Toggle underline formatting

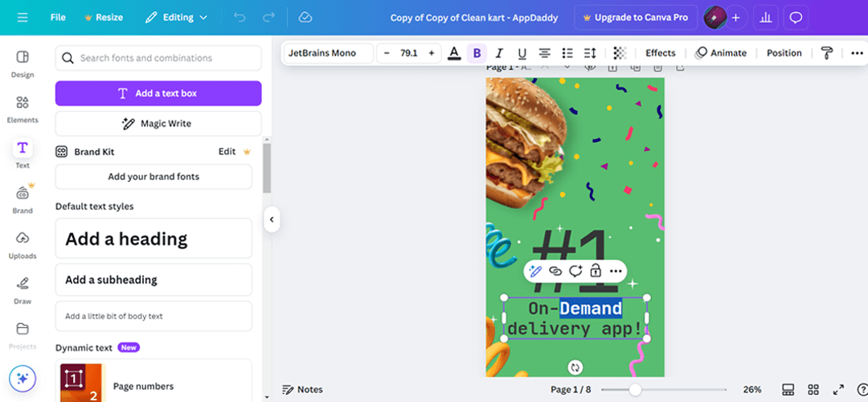click(522, 53)
